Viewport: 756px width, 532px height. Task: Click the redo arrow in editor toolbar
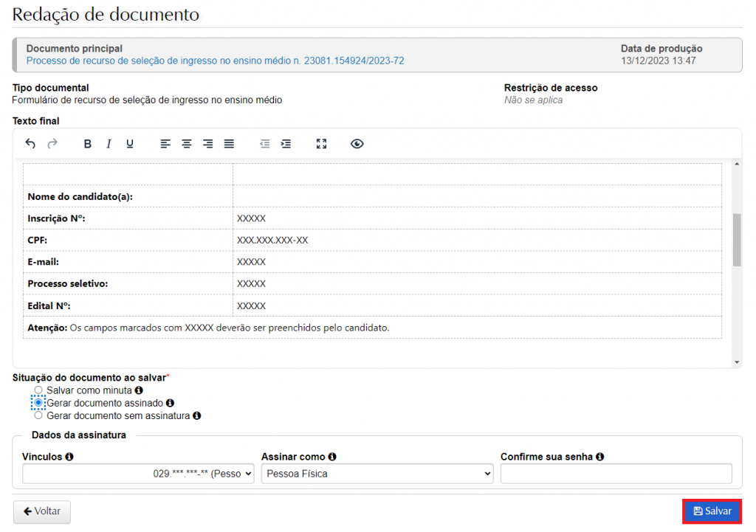pyautogui.click(x=52, y=144)
